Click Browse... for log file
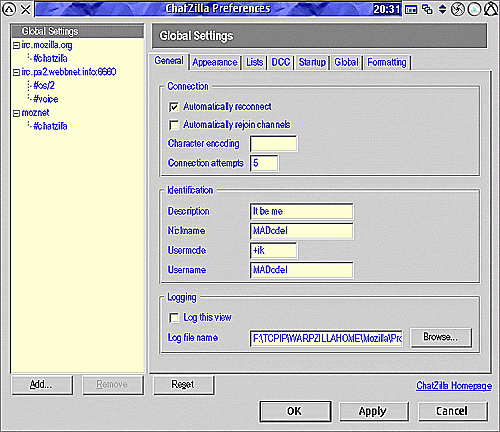This screenshot has height=432, width=500. click(x=441, y=338)
